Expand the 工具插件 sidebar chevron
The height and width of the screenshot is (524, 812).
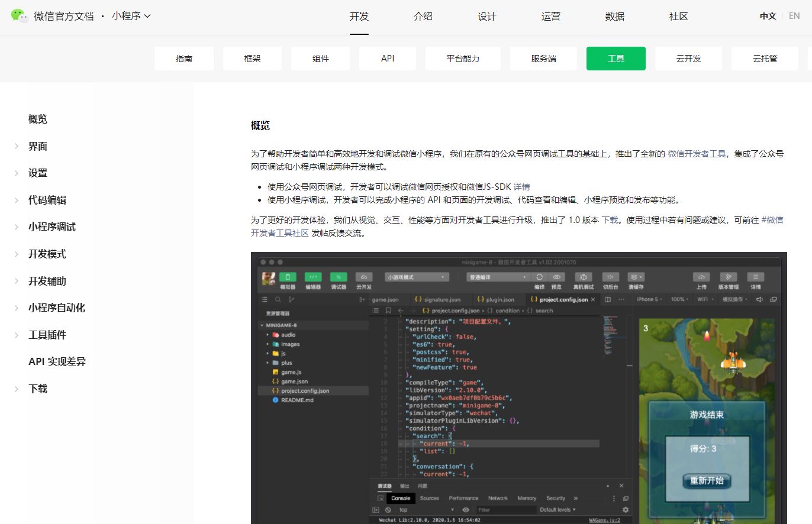(17, 335)
